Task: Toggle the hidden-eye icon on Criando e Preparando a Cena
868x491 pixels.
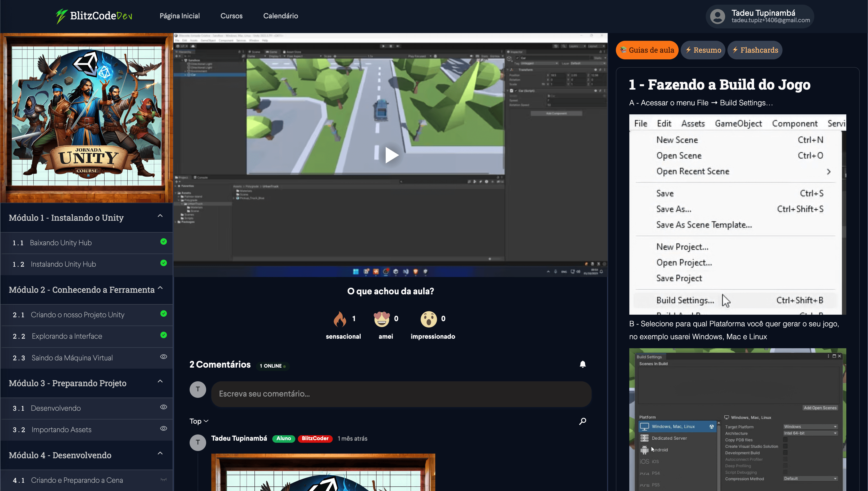Action: tap(163, 479)
